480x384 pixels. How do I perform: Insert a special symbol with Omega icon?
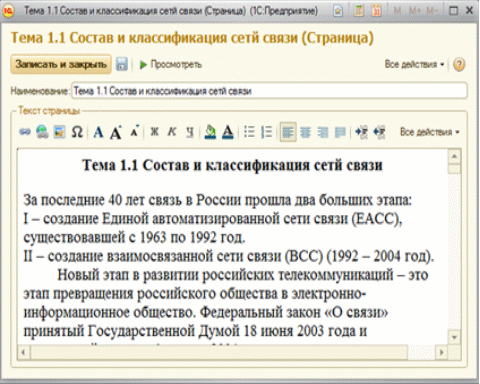[77, 132]
